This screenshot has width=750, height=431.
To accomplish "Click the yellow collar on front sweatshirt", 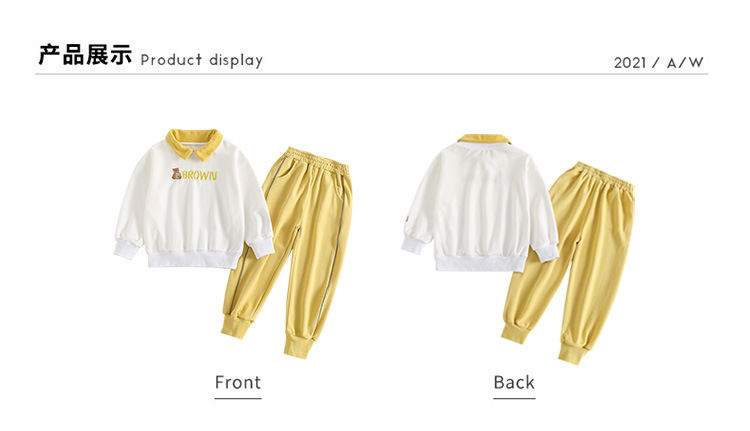I will (x=194, y=143).
